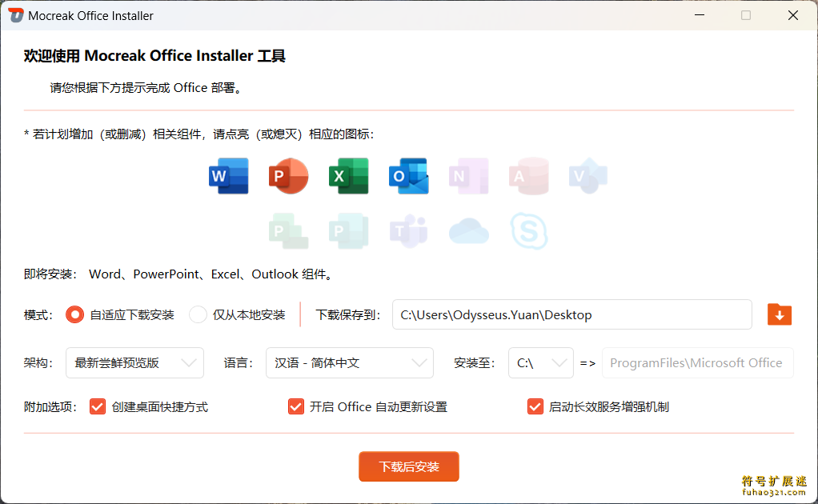
Task: Toggle 开启 Office 自动更新设置 checkbox
Action: 295,406
